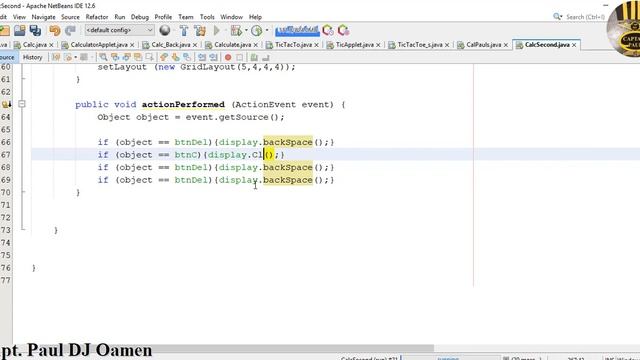Image resolution: width=640 pixels, height=360 pixels.
Task: Click the Clean and Build icon
Action: [x=200, y=30]
